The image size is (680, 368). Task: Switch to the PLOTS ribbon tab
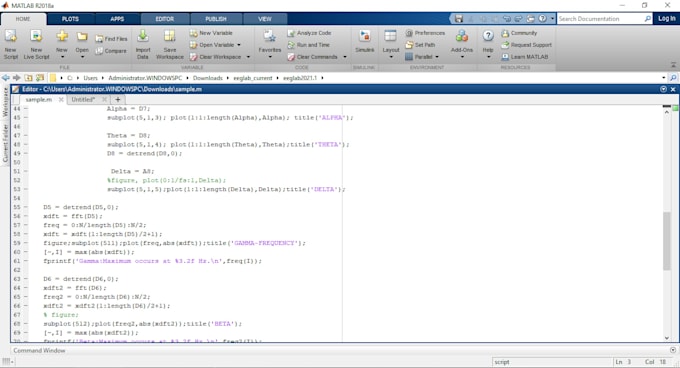pos(70,19)
